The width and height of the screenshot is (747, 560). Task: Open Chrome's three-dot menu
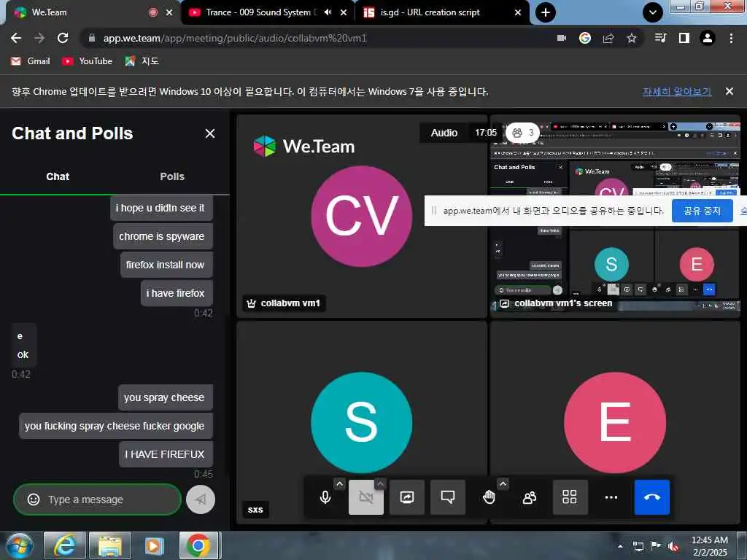(731, 38)
